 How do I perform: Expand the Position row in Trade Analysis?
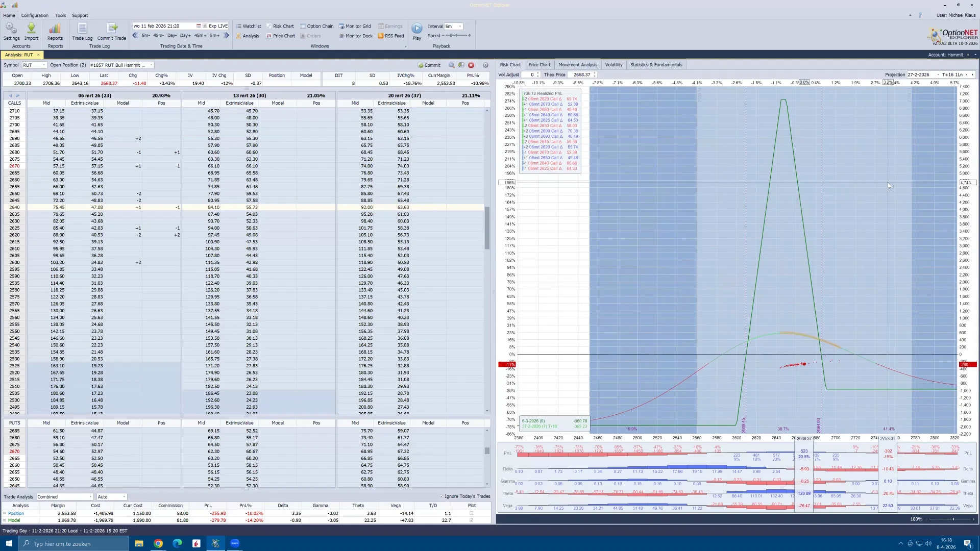(x=5, y=513)
